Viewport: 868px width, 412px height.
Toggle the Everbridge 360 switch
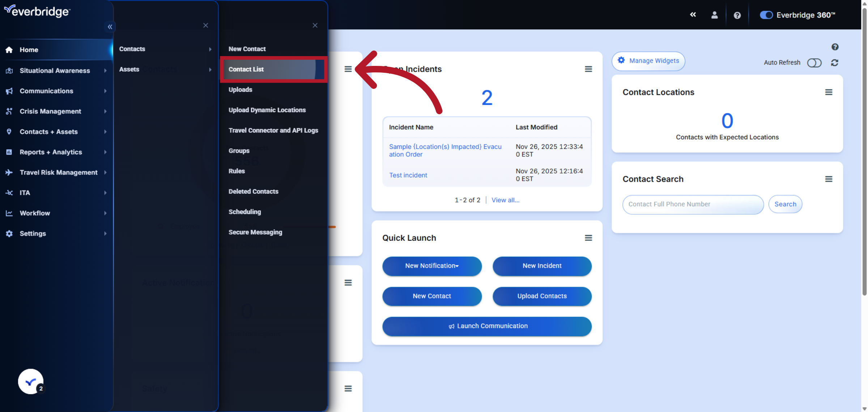coord(766,15)
